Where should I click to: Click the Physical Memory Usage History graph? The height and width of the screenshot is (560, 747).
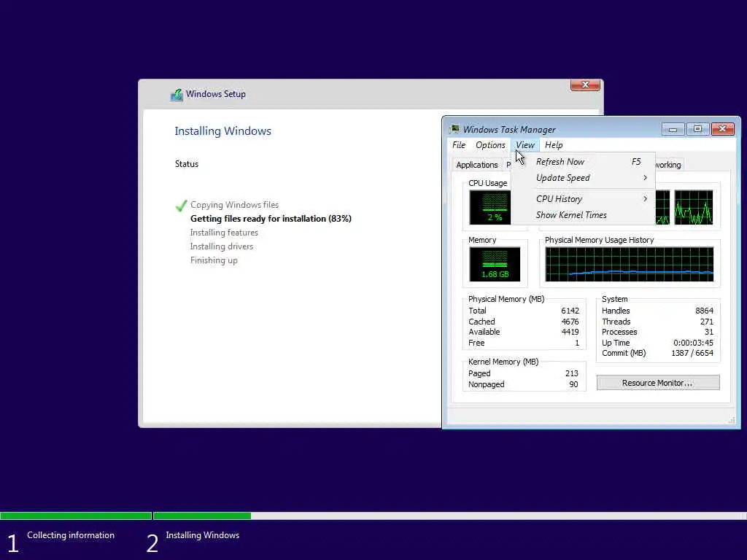click(x=630, y=264)
